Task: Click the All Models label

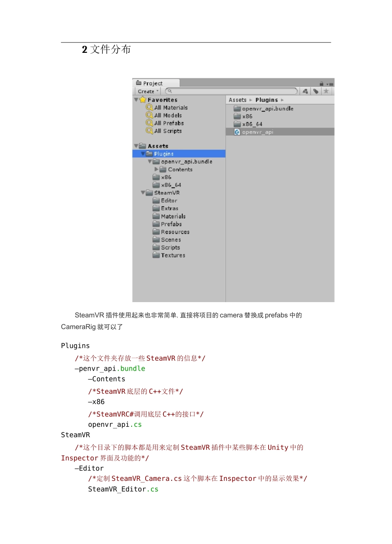Action: pos(168,116)
